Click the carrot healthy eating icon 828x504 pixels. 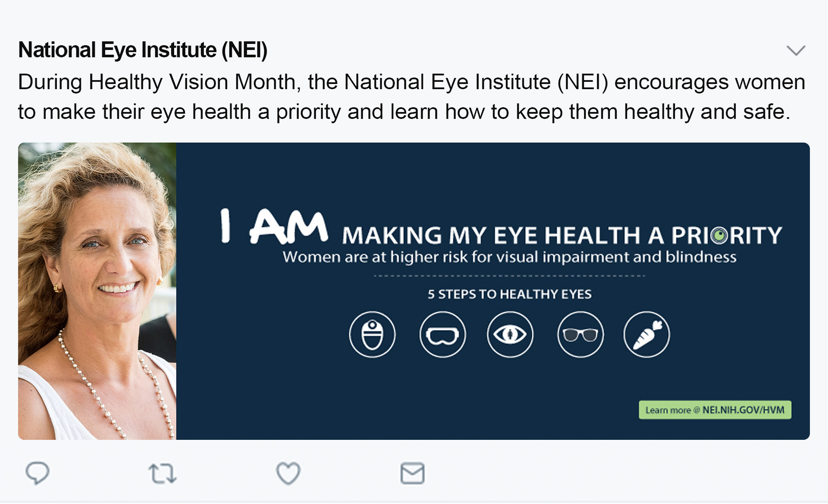point(646,335)
